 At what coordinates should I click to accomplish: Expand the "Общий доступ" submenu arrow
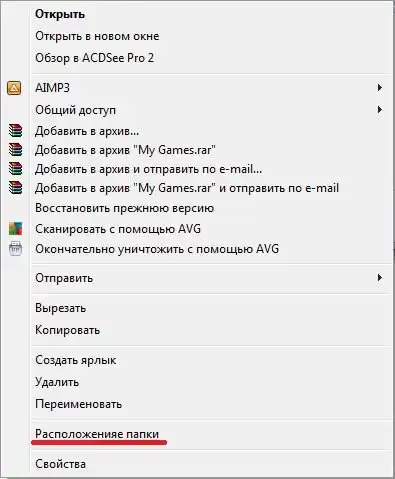pyautogui.click(x=379, y=109)
